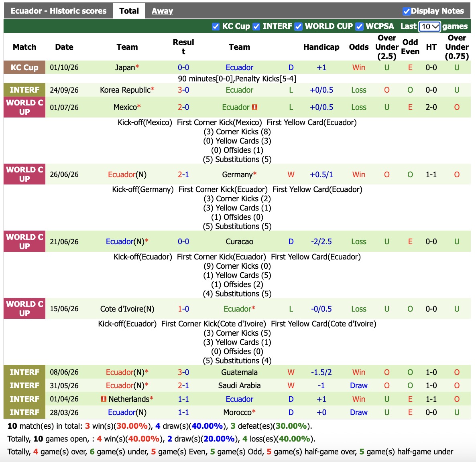Click the handicap -2/2.5 in Curacao row

point(321,241)
